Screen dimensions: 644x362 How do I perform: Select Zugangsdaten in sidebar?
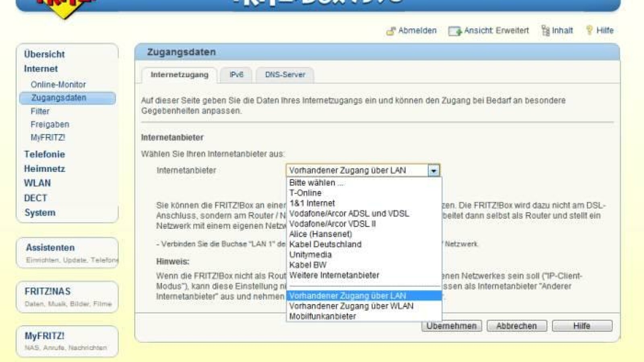[67, 98]
